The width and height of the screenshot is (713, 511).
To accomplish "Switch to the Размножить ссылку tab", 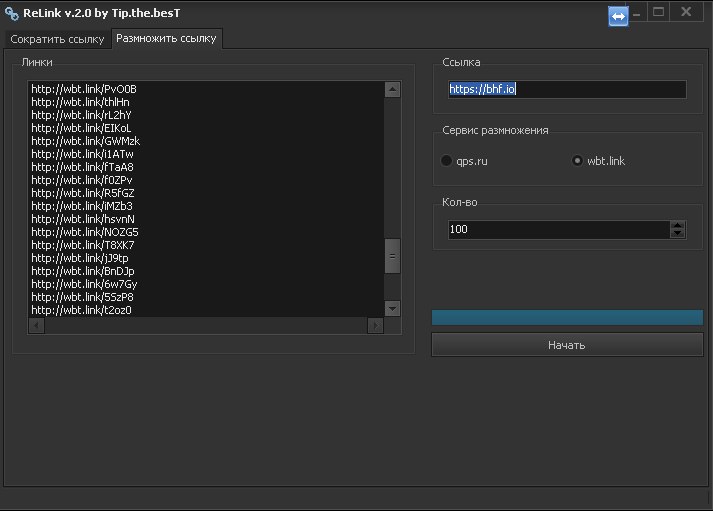I will click(166, 38).
